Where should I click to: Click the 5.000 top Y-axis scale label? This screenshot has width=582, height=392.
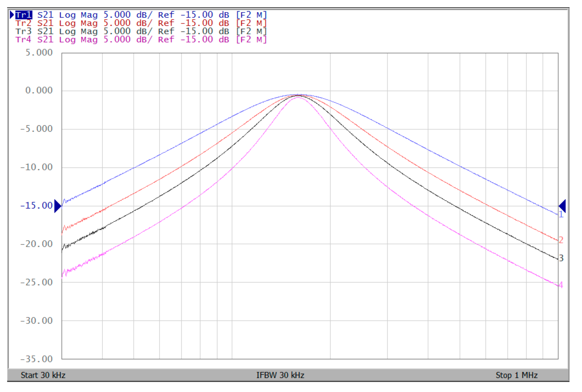[39, 53]
